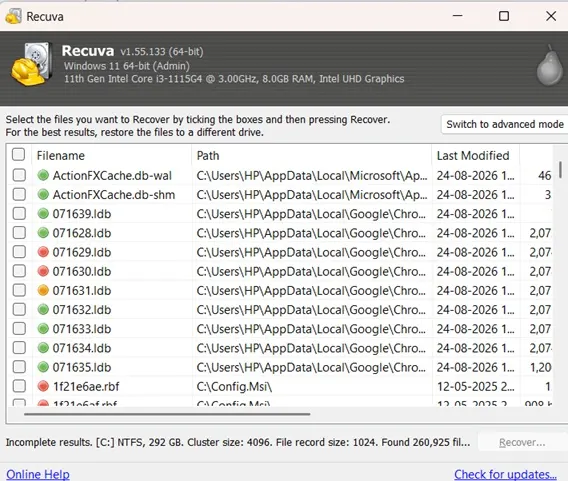Viewport: 568px width, 481px height.
Task: Tick checkbox for 071635.ldb
Action: [19, 367]
